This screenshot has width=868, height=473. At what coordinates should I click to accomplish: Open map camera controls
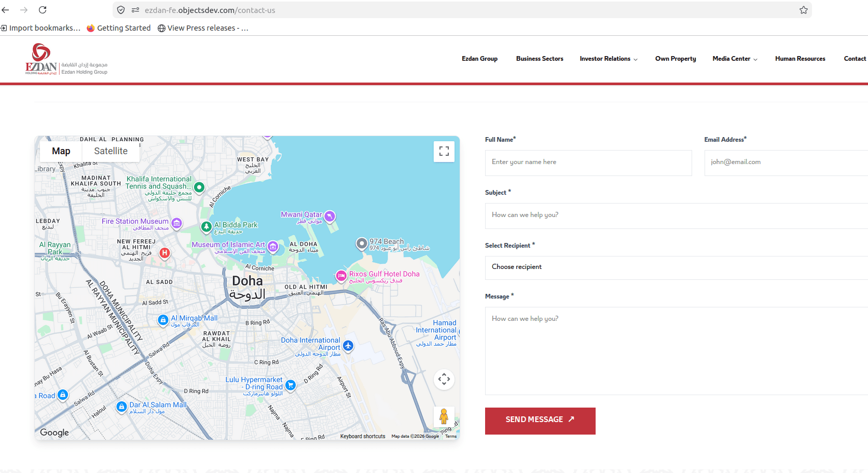pos(444,380)
